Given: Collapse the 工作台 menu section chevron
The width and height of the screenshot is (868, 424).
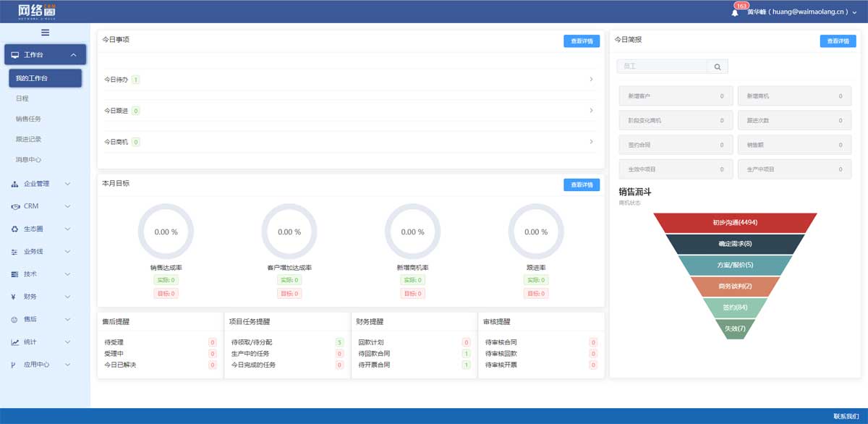Looking at the screenshot, I should [x=74, y=55].
